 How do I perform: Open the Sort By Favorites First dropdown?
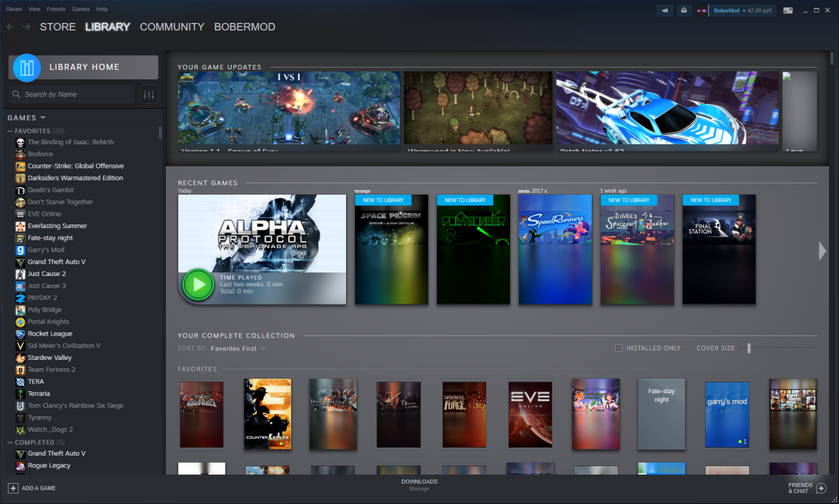(x=238, y=349)
